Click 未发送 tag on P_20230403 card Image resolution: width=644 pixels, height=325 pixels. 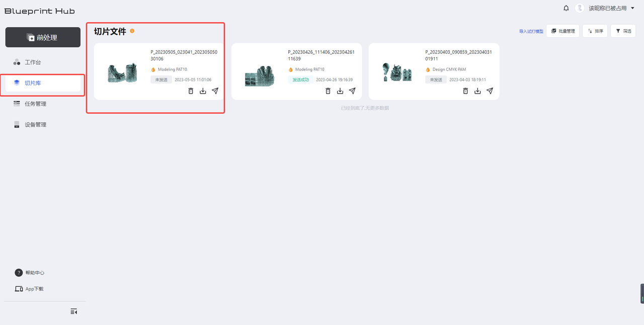pos(436,79)
